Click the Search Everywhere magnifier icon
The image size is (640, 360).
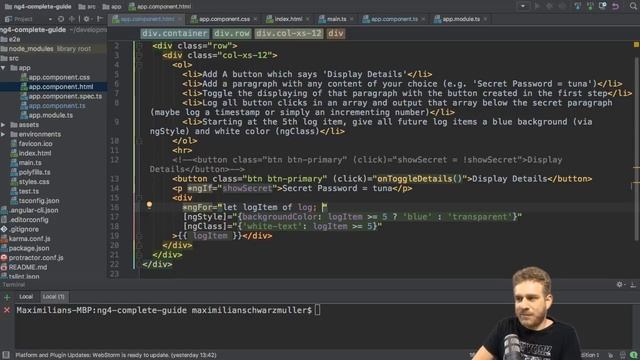tap(633, 6)
